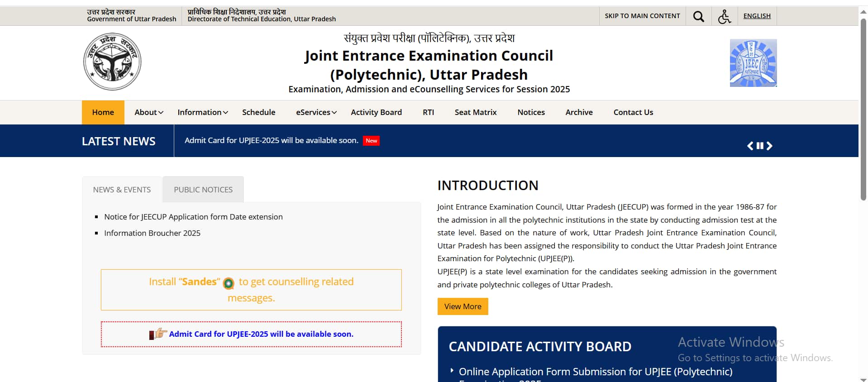Open Seat Matrix from navigation bar
The image size is (868, 382).
(x=476, y=112)
